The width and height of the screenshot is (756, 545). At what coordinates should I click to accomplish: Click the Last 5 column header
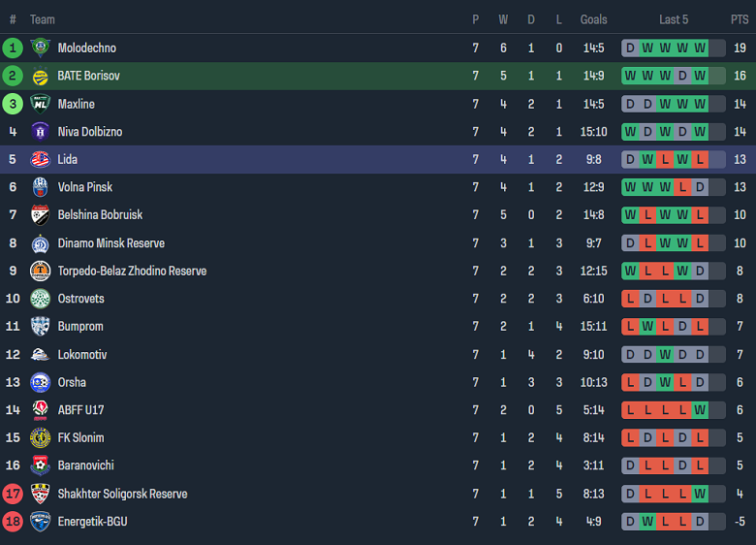coord(674,19)
